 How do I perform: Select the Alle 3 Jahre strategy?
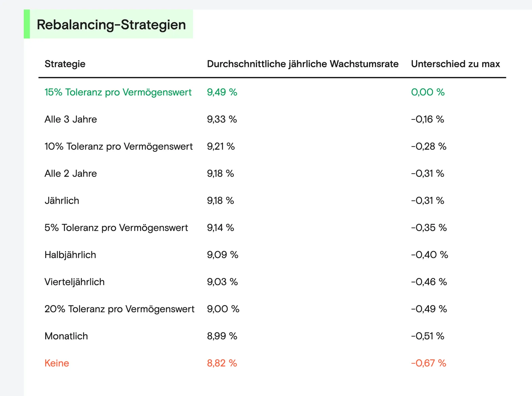[71, 119]
